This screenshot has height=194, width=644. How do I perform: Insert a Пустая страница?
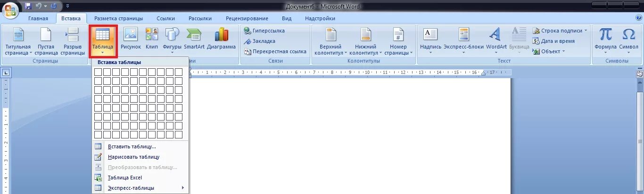(x=46, y=41)
